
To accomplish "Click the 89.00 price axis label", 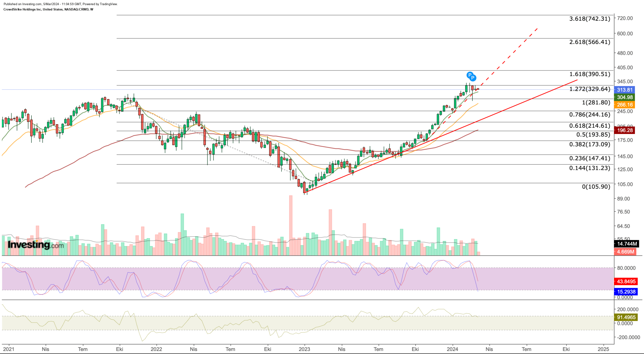I will tap(623, 199).
